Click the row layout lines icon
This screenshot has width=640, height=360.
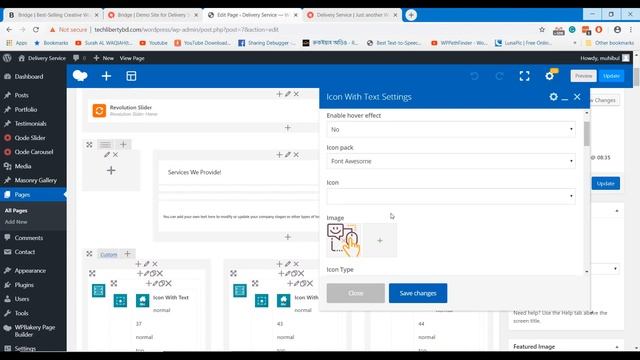[x=105, y=144]
